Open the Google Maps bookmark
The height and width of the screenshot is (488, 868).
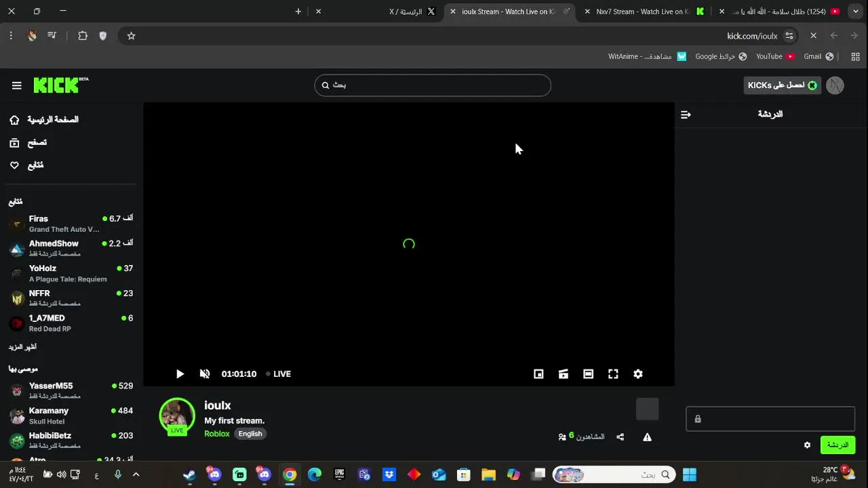tap(721, 56)
